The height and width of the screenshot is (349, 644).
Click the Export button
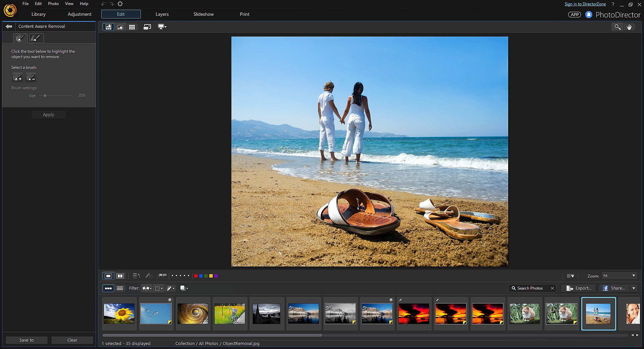[579, 288]
